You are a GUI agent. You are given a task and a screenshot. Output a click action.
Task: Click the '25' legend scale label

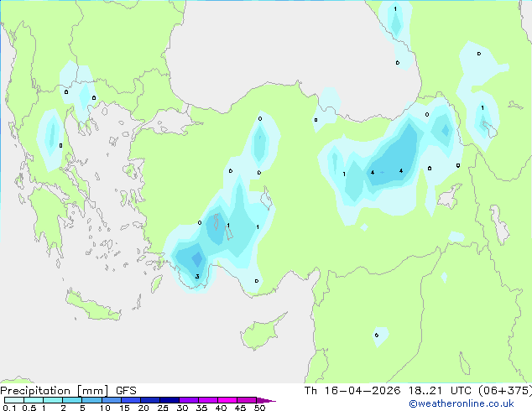(163, 408)
